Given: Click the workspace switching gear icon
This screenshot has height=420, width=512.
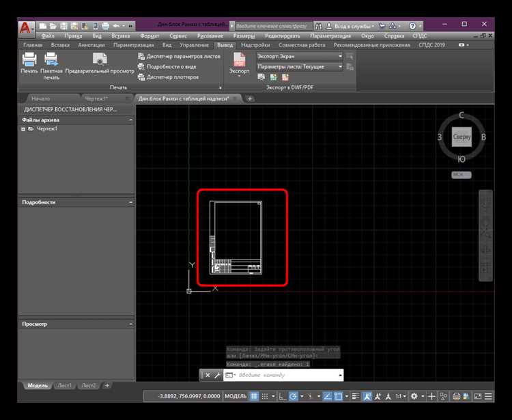Looking at the screenshot, I should 414,397.
